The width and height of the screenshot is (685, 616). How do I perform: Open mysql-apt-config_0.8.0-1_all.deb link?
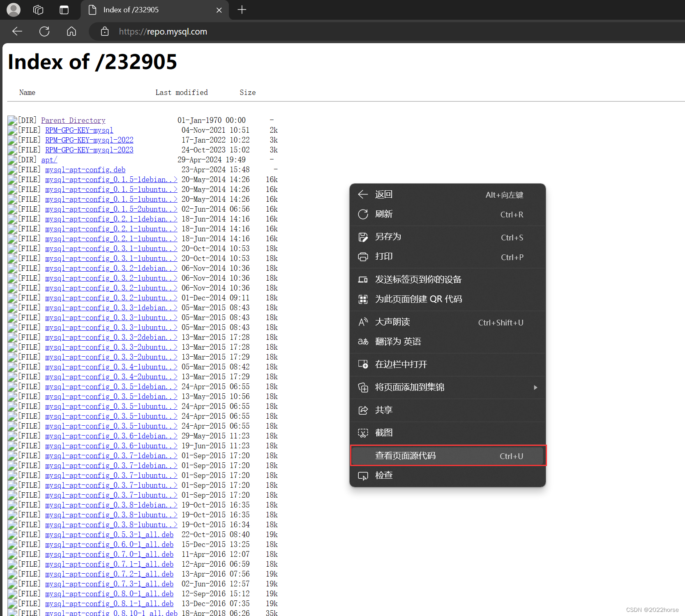tap(109, 594)
